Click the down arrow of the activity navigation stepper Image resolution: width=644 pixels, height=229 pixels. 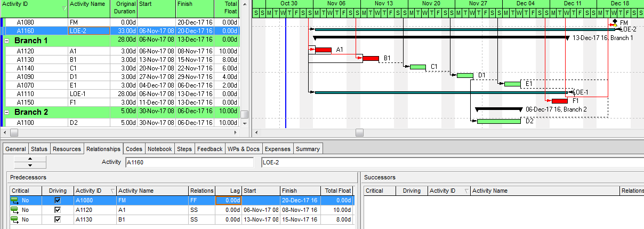(29, 165)
